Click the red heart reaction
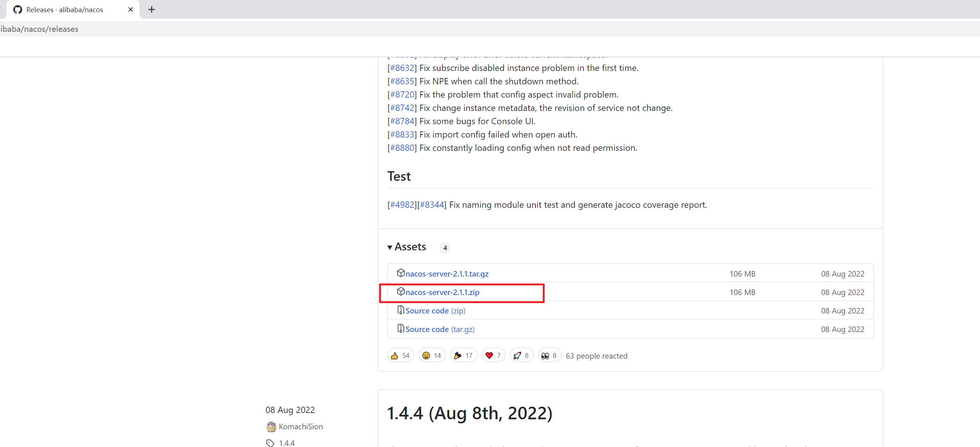The width and height of the screenshot is (980, 447). [x=489, y=356]
